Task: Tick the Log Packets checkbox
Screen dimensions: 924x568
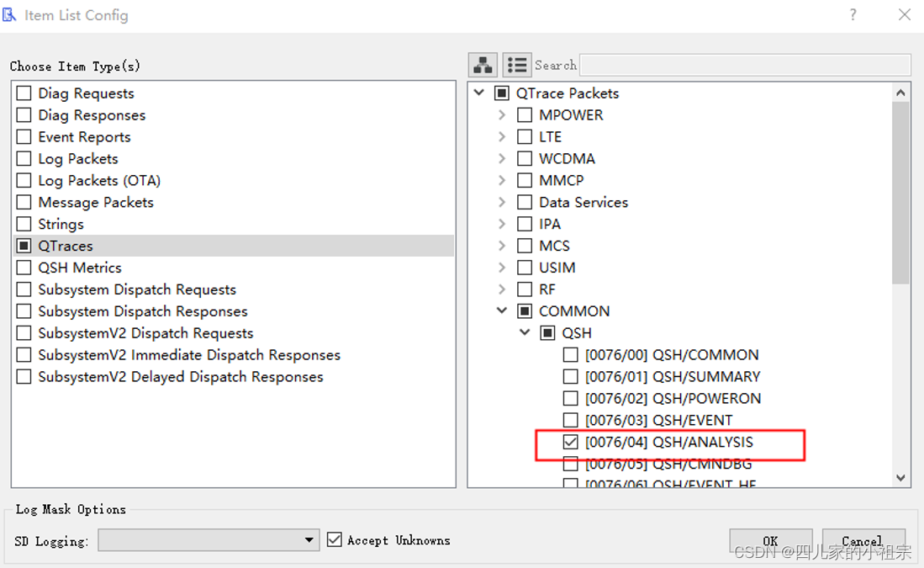Action: 24,159
